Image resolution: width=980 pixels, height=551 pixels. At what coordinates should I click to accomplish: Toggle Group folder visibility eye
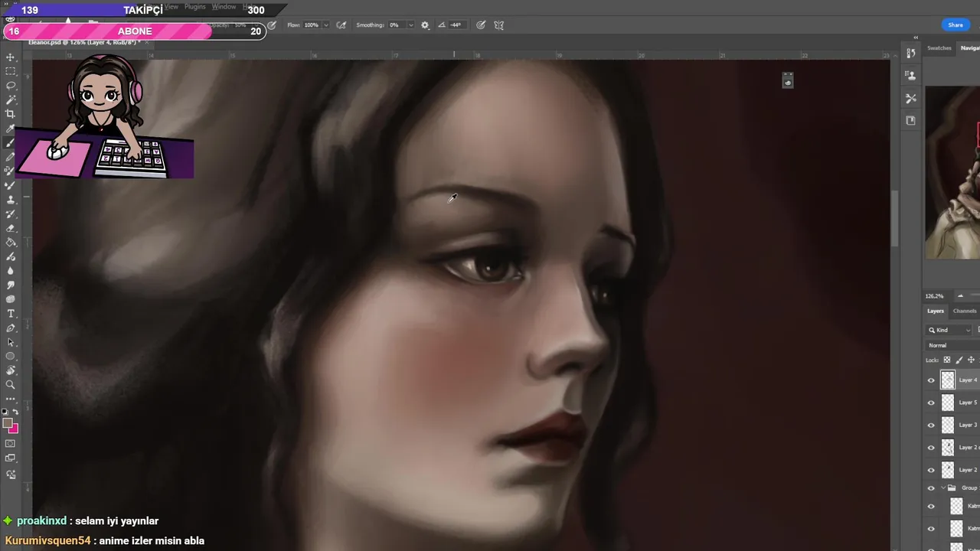tap(931, 488)
